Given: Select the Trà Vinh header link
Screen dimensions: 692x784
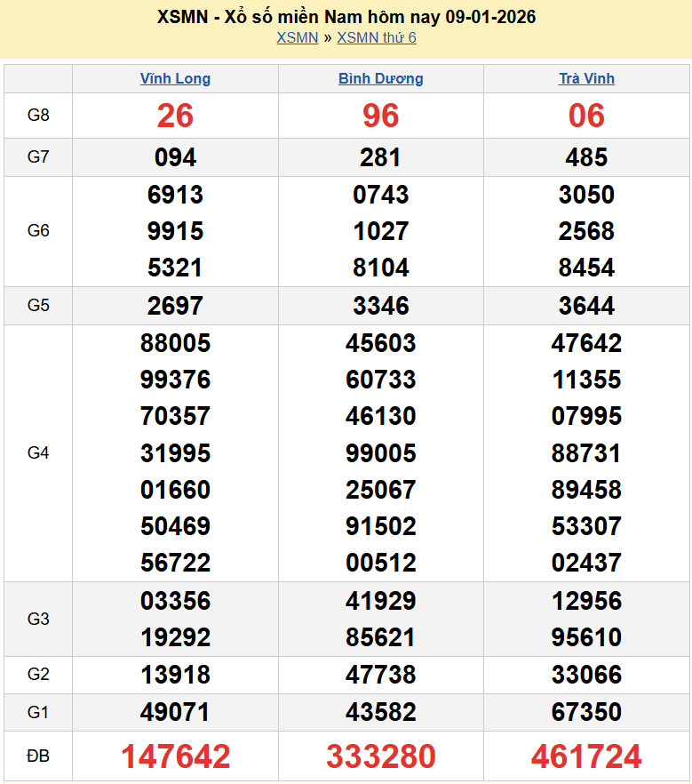Looking at the screenshot, I should (x=586, y=78).
